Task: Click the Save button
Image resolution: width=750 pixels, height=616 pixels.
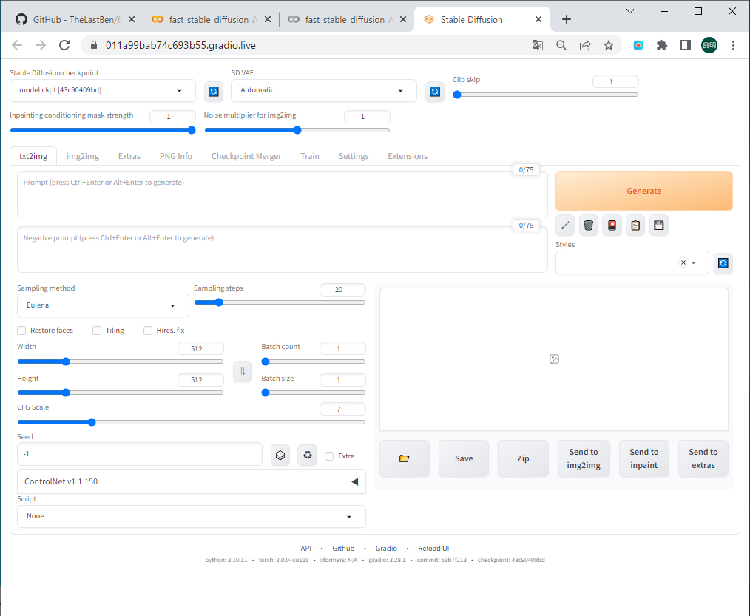Action: [464, 459]
